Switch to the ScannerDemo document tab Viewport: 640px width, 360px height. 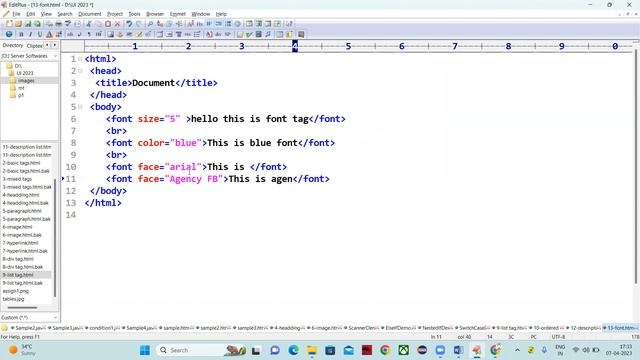(x=362, y=328)
